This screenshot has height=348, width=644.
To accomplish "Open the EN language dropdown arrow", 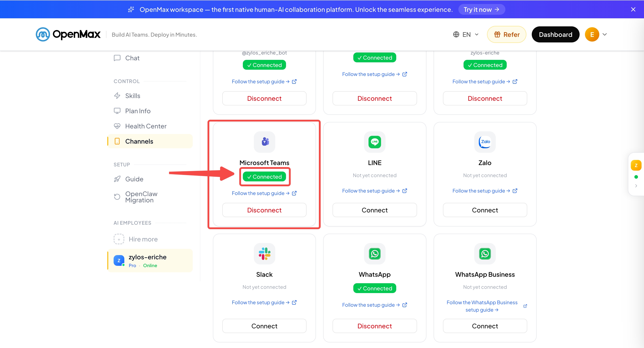I will pyautogui.click(x=477, y=34).
